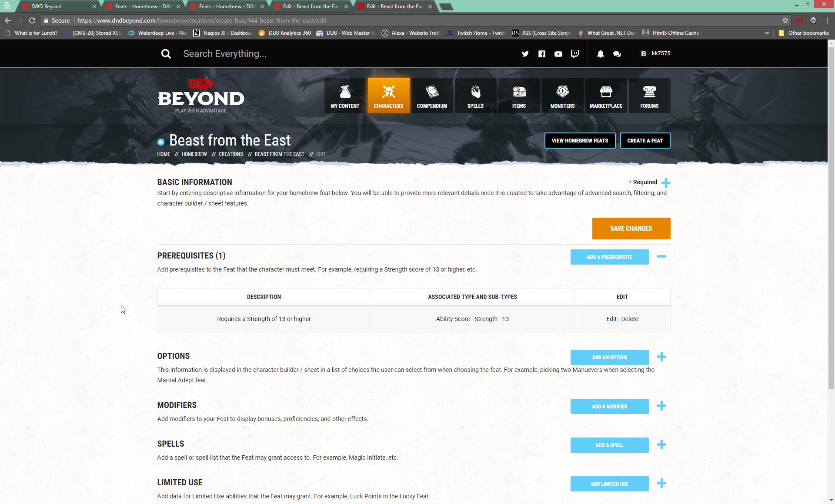Open the Twitter icon link
This screenshot has width=835, height=504.
pyautogui.click(x=525, y=54)
